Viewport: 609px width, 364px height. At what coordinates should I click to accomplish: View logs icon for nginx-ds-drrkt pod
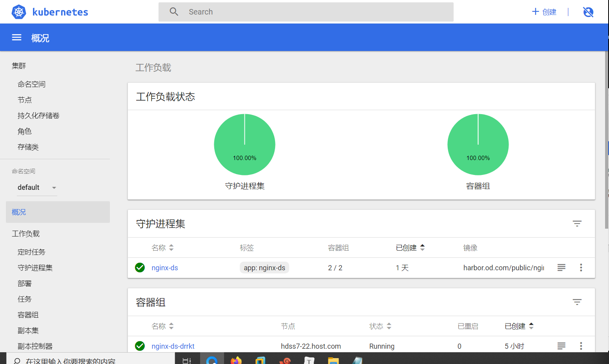pos(561,346)
